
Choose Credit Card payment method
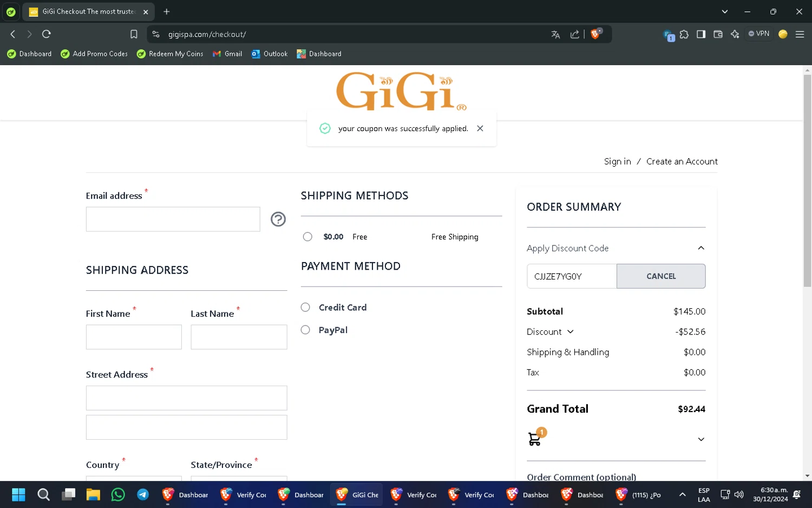[305, 307]
